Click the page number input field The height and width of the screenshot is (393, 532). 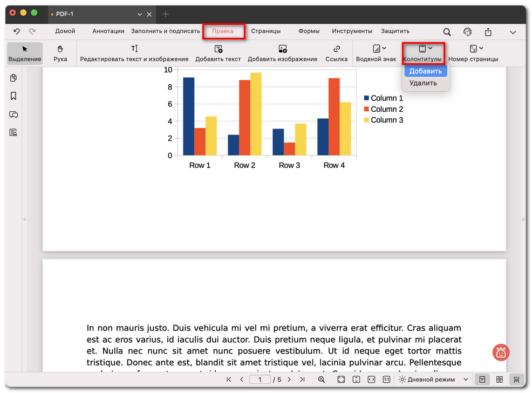[x=260, y=380]
